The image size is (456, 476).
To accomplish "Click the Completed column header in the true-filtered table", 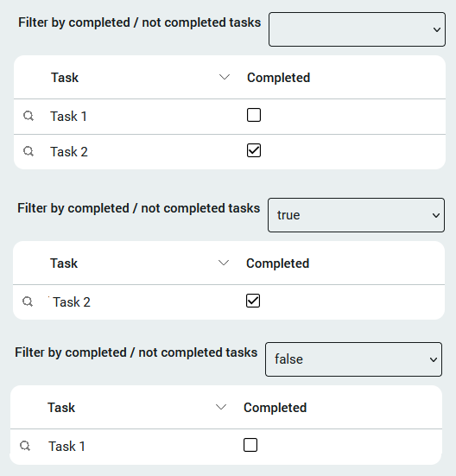I will coord(277,263).
